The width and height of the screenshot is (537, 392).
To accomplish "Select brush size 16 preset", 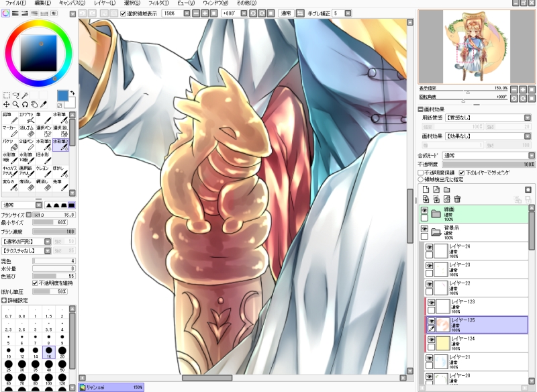I will click(48, 352).
